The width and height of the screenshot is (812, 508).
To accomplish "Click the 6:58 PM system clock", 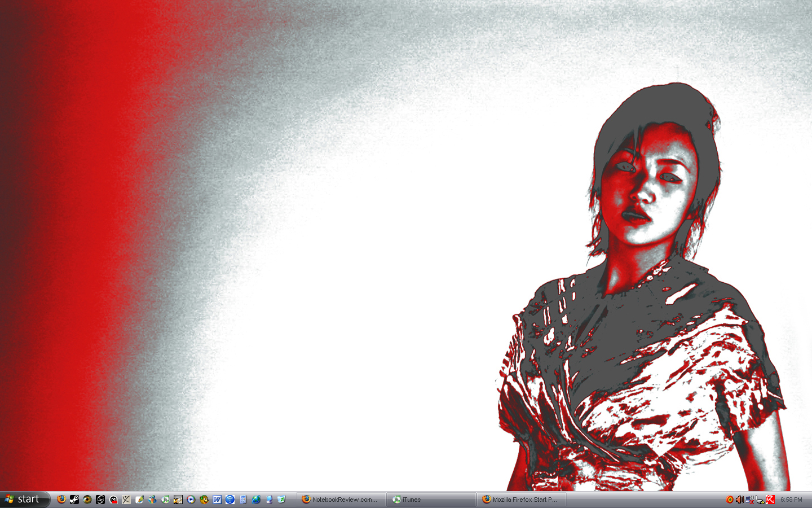I will pyautogui.click(x=791, y=500).
